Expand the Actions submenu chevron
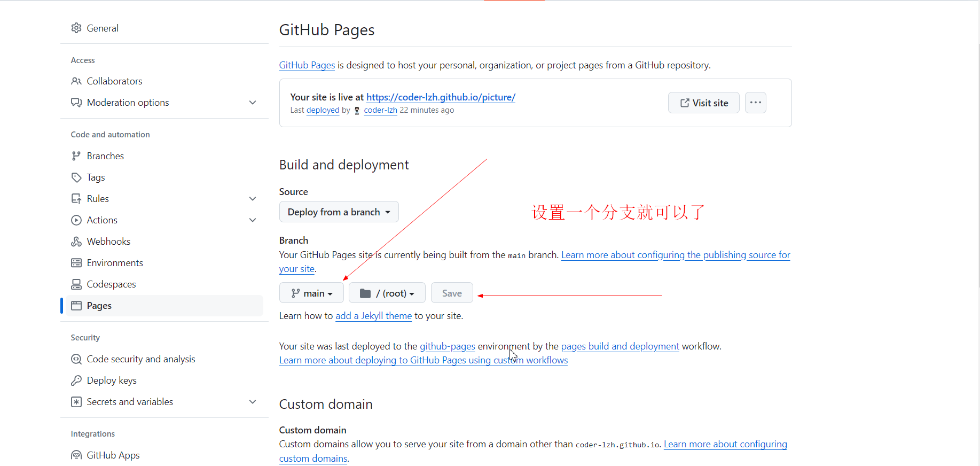980x466 pixels. (253, 220)
